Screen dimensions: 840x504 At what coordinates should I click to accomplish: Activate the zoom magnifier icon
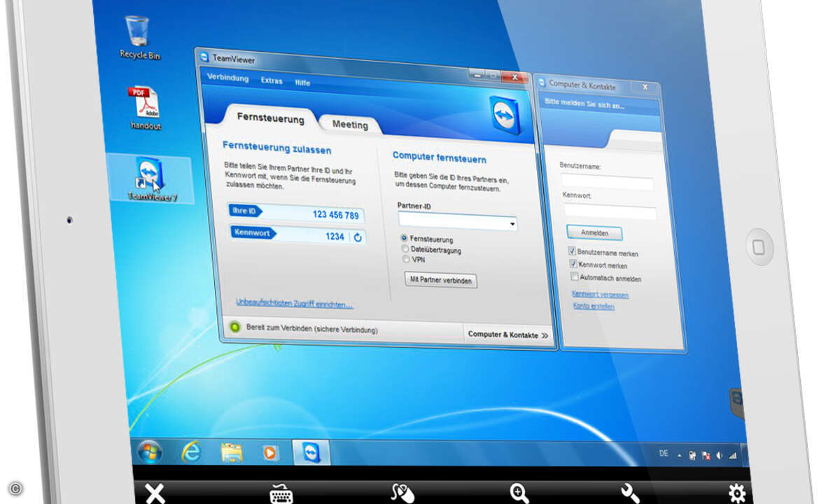tap(519, 493)
